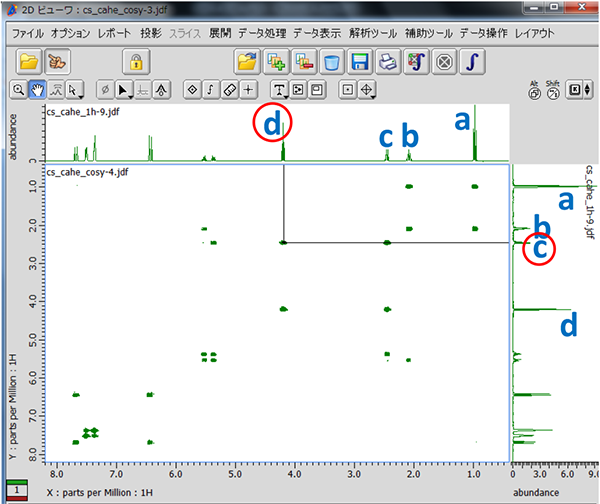Click the crosshair plus cursor tool
600x504 pixels.
point(248,90)
